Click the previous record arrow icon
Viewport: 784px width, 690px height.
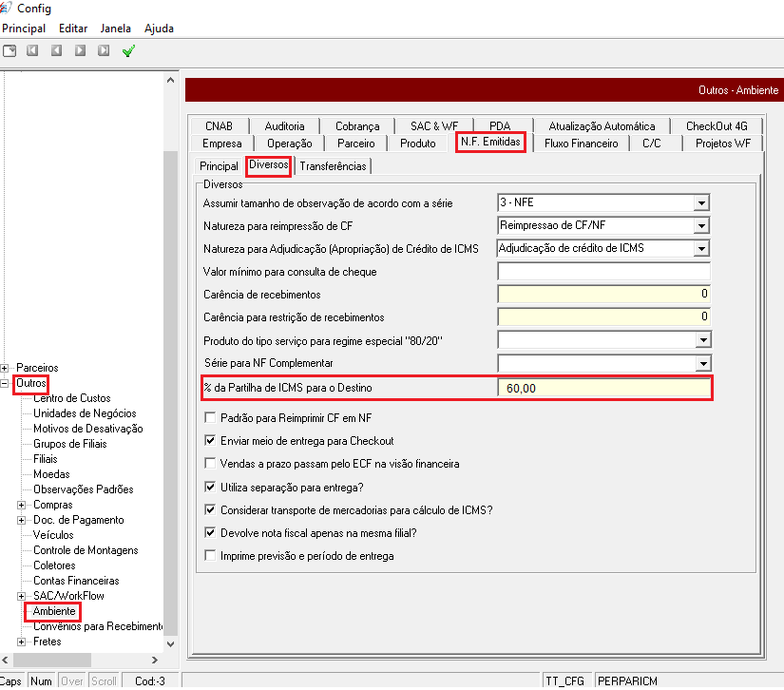click(56, 50)
